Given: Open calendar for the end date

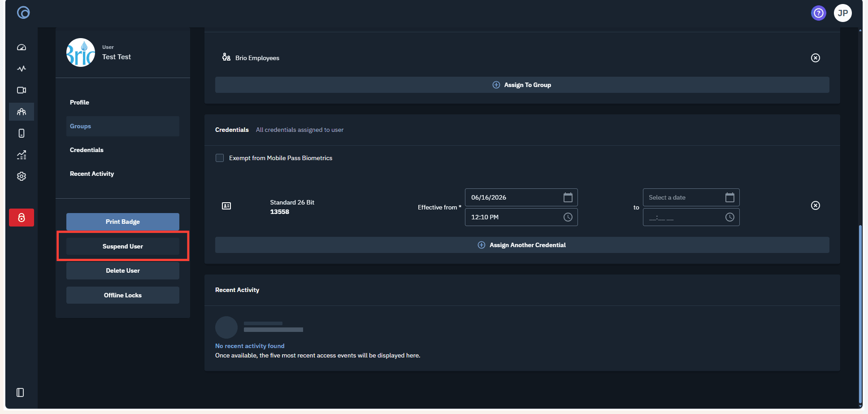Looking at the screenshot, I should coord(730,197).
